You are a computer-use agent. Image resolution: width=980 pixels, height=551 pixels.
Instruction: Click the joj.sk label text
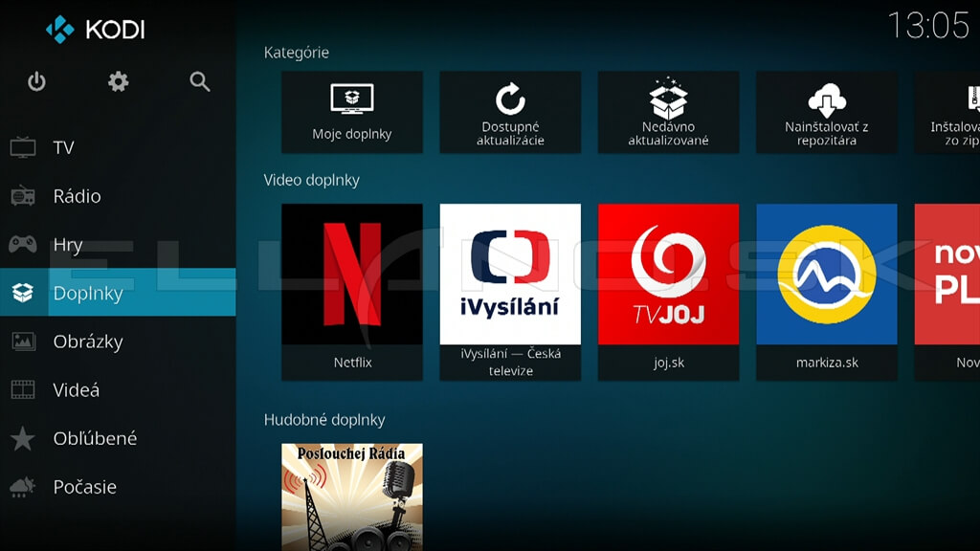click(x=669, y=363)
